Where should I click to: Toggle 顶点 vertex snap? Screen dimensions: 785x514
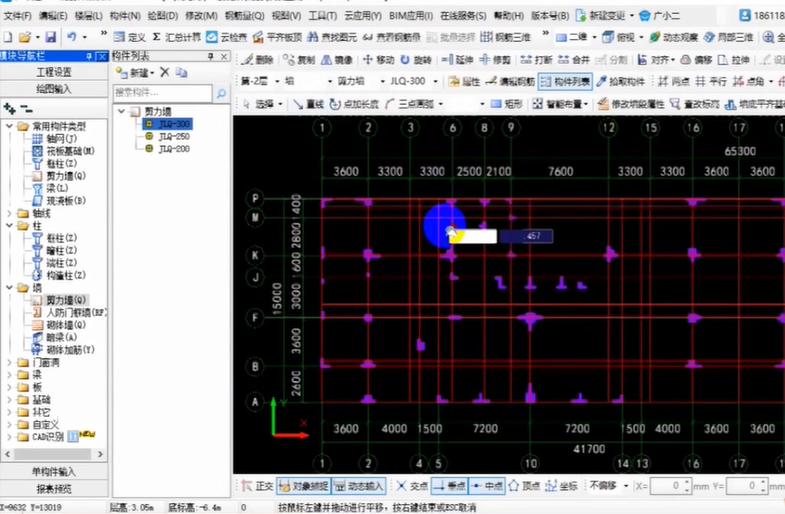click(524, 486)
